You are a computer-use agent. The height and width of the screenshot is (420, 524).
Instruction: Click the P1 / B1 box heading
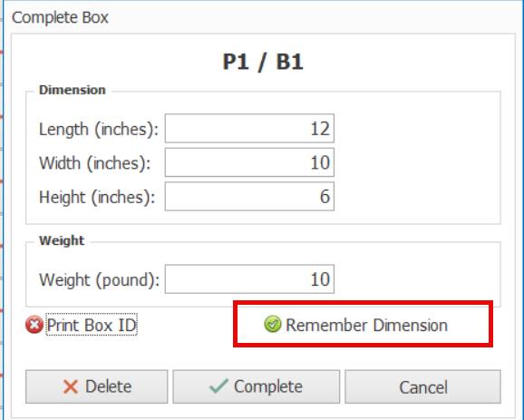(263, 63)
